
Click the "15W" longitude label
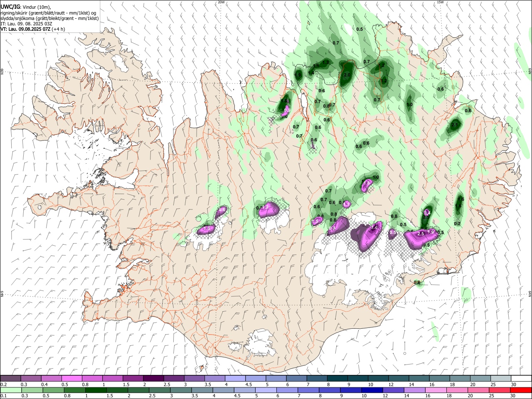(440, 2)
